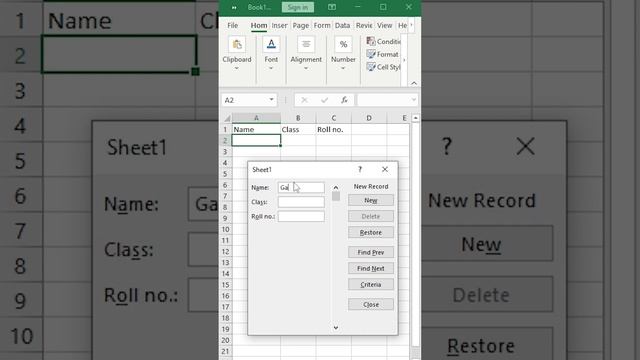Close the Sheet1 form dialog with X

385,169
